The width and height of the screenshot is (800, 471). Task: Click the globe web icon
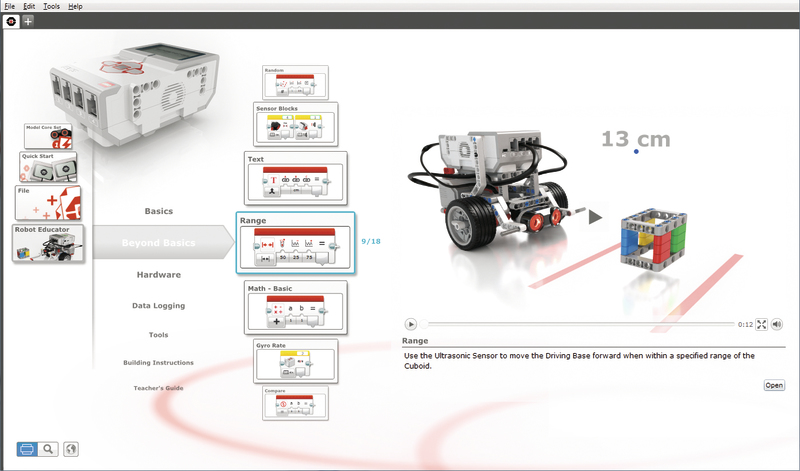coord(71,449)
